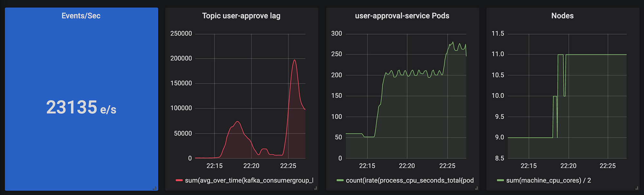Click the 50 y-axis label in Pods chart
This screenshot has width=644, height=195.
tap(338, 137)
